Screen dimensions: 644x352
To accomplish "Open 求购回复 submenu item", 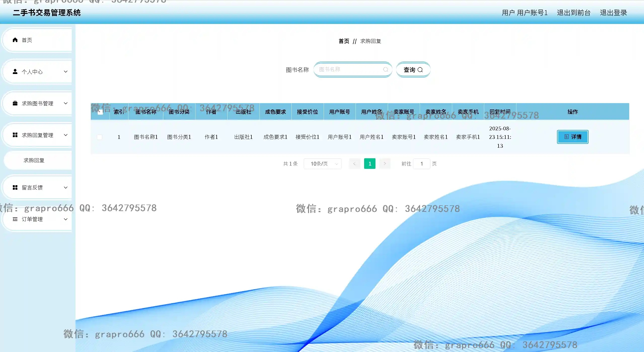I will 34,160.
